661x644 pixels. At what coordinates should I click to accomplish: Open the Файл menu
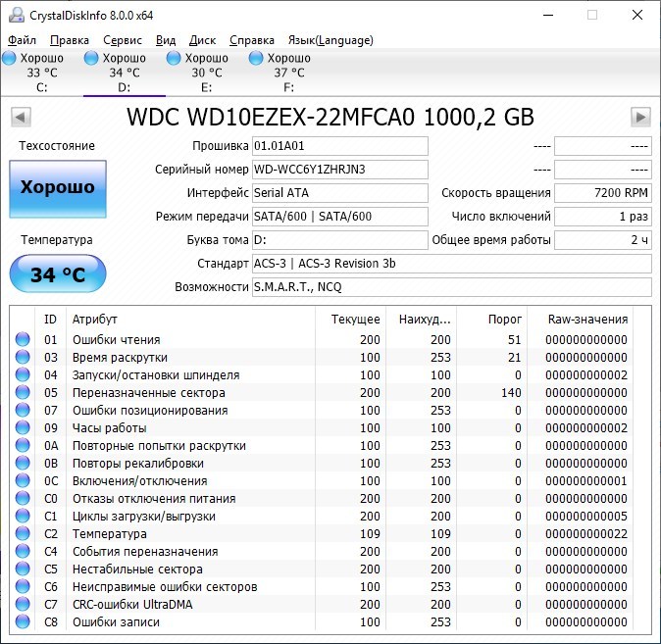coord(22,40)
